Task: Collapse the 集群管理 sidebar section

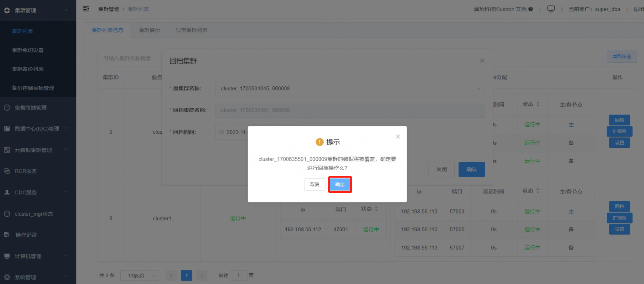Action: click(38, 10)
